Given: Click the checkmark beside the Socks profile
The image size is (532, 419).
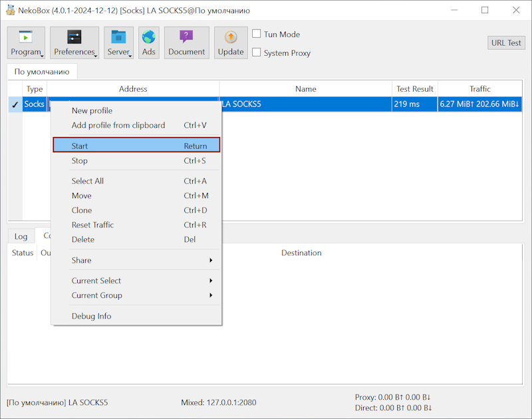Looking at the screenshot, I should 15,104.
